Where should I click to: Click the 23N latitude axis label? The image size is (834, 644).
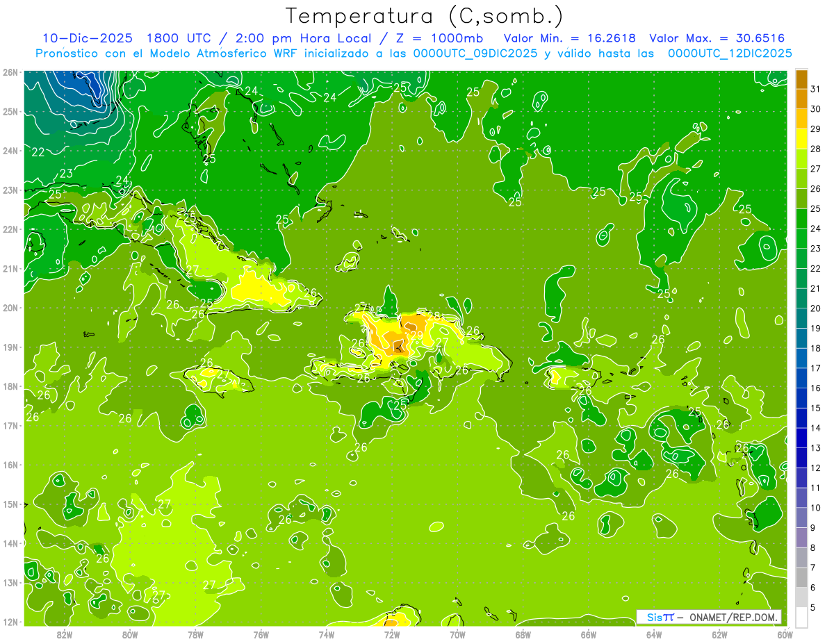click(x=10, y=190)
